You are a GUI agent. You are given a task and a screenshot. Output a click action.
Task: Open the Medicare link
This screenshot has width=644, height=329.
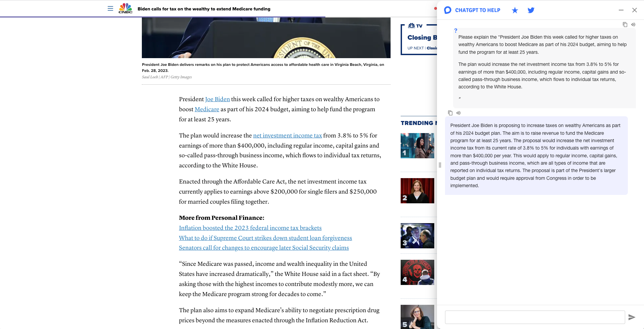coord(207,109)
